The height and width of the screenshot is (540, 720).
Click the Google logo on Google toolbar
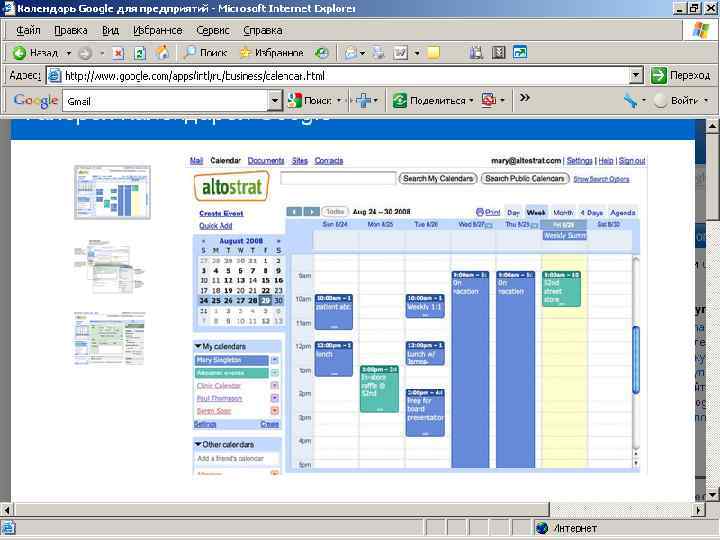[36, 101]
